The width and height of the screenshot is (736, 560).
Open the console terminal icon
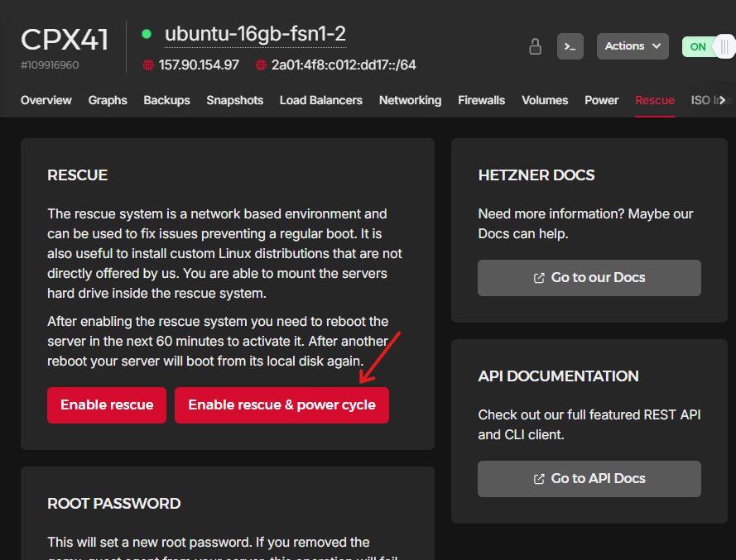pyautogui.click(x=570, y=46)
